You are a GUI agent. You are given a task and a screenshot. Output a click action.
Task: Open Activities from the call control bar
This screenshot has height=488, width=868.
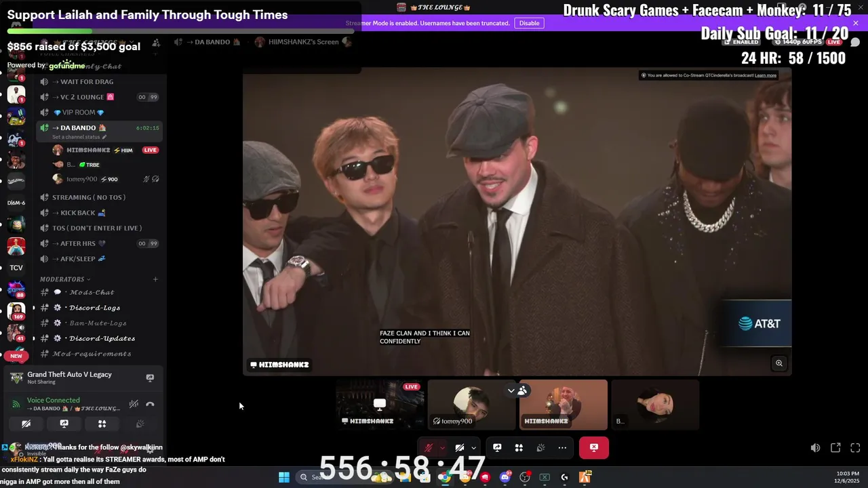click(x=519, y=447)
